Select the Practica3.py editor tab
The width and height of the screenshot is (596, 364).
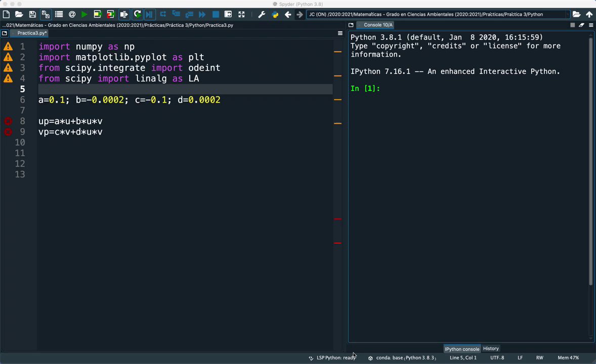click(32, 33)
